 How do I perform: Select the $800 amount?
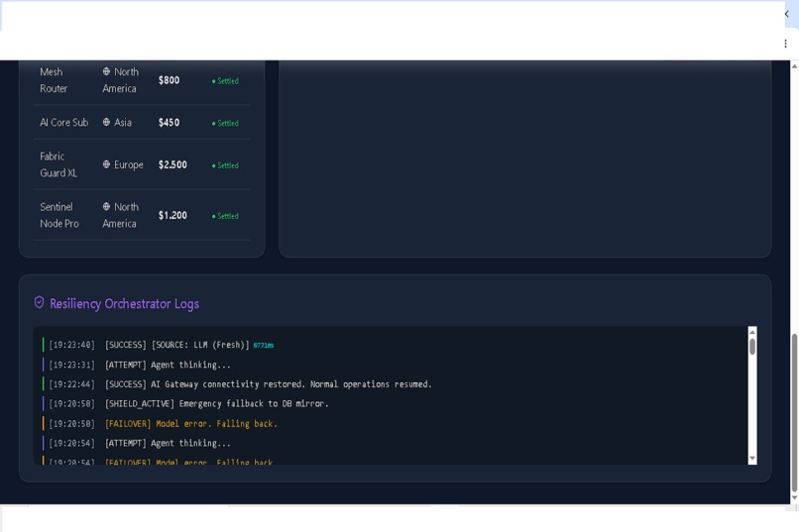pyautogui.click(x=169, y=80)
